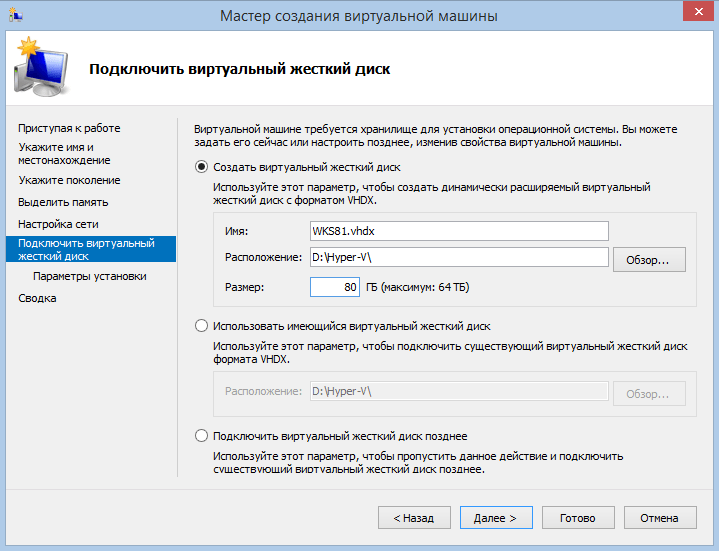The height and width of the screenshot is (551, 719).
Task: Click the 'Расположение' path field D:\Hyper-V\
Action: pyautogui.click(x=458, y=258)
